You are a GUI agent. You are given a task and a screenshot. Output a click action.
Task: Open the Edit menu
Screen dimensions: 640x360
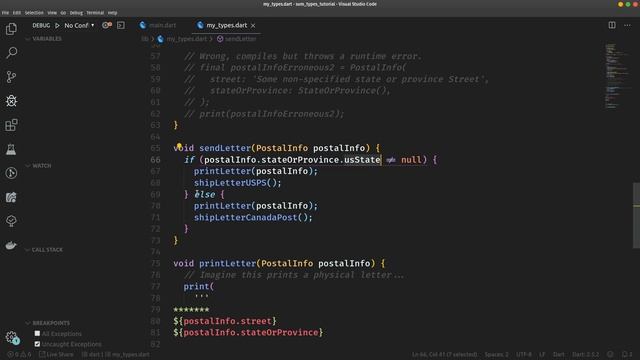[17, 13]
